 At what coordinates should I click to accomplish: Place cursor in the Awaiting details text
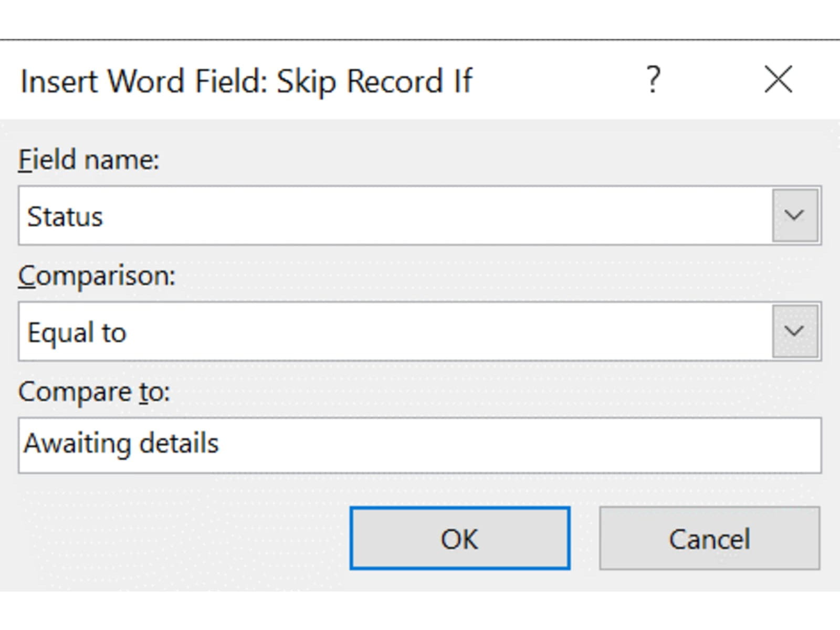[x=121, y=444]
